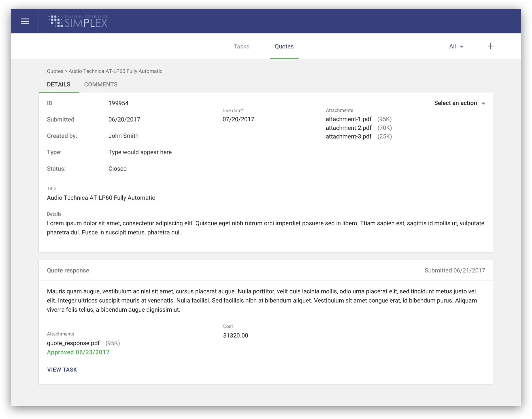532x419 pixels.
Task: Open quote_response.pdf attachment
Action: tap(73, 343)
